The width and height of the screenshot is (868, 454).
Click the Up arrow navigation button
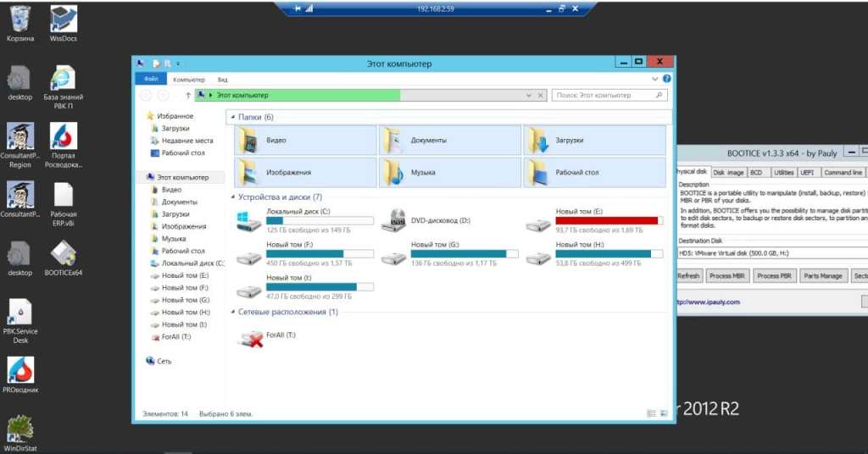pyautogui.click(x=186, y=96)
